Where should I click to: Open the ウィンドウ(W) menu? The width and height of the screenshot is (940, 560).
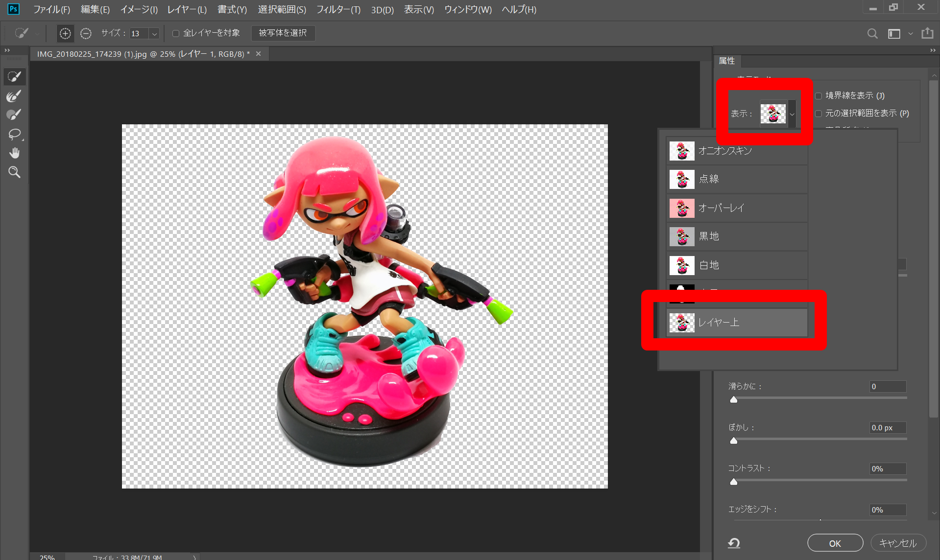click(468, 9)
